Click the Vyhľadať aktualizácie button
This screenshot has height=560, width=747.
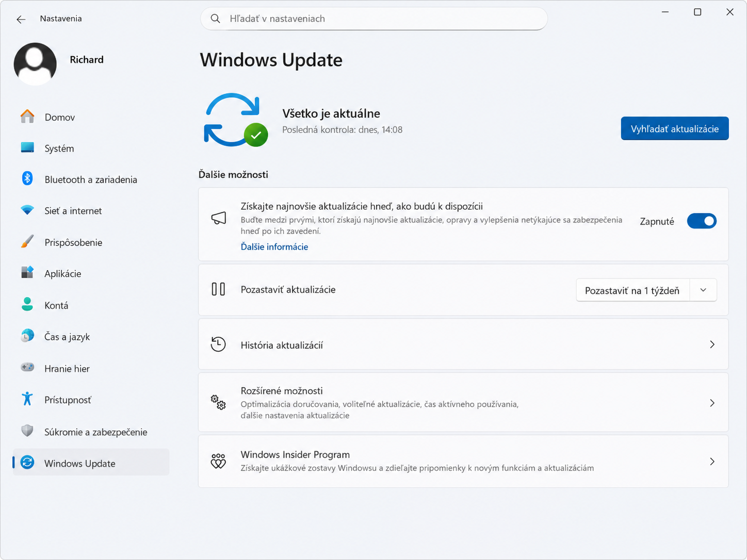pos(675,128)
